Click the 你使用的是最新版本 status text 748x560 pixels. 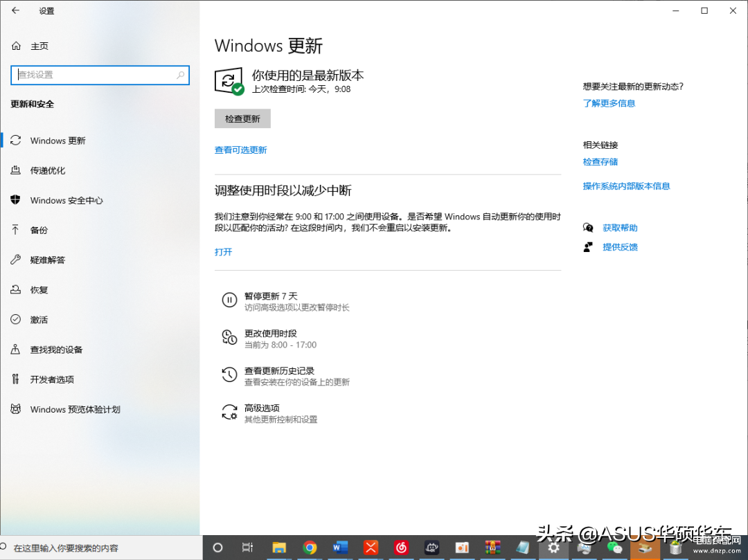pos(308,75)
